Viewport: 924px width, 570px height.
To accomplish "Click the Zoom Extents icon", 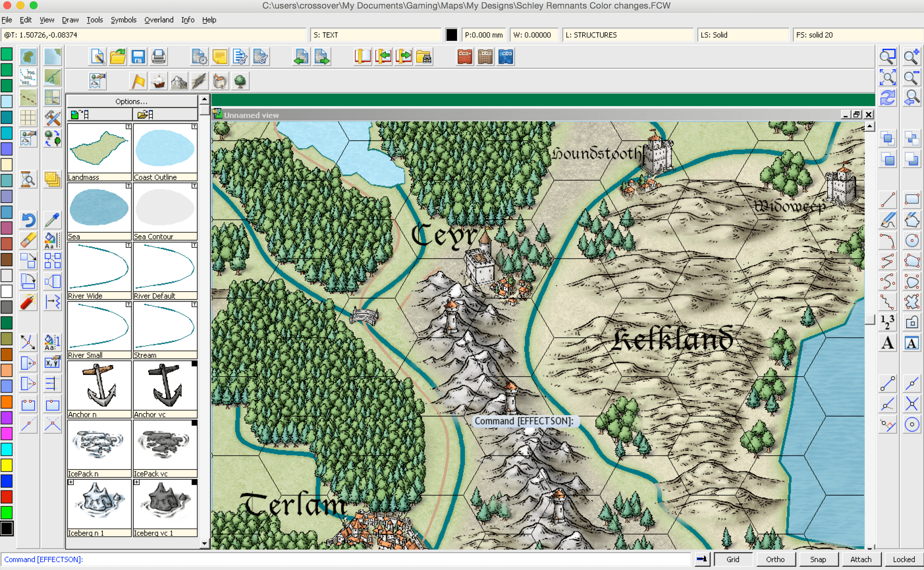I will click(887, 77).
